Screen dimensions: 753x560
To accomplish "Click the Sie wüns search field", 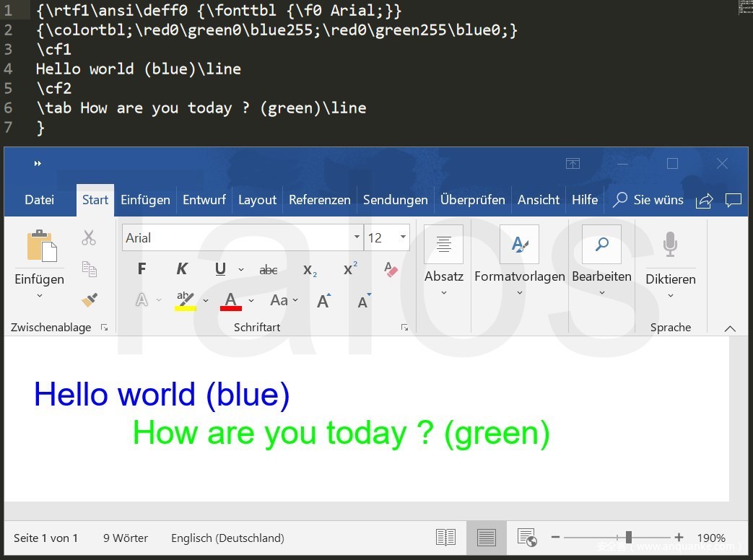I will point(649,200).
